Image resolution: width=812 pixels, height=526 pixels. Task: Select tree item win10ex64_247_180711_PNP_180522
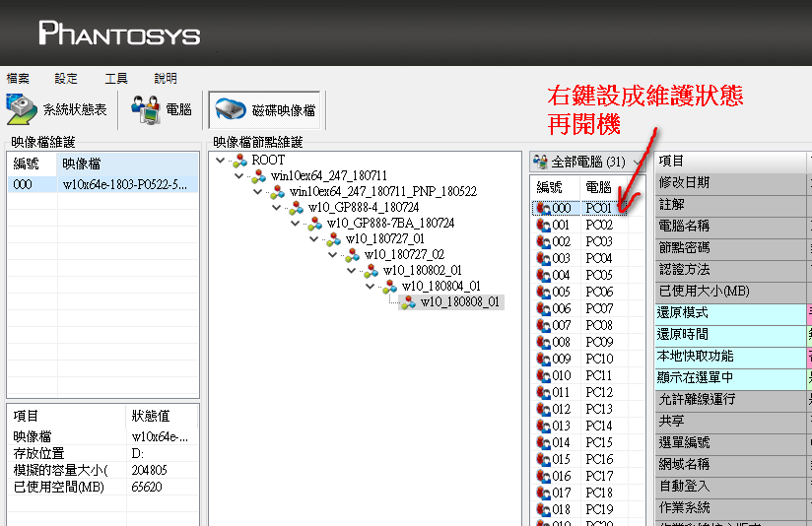pos(383,191)
